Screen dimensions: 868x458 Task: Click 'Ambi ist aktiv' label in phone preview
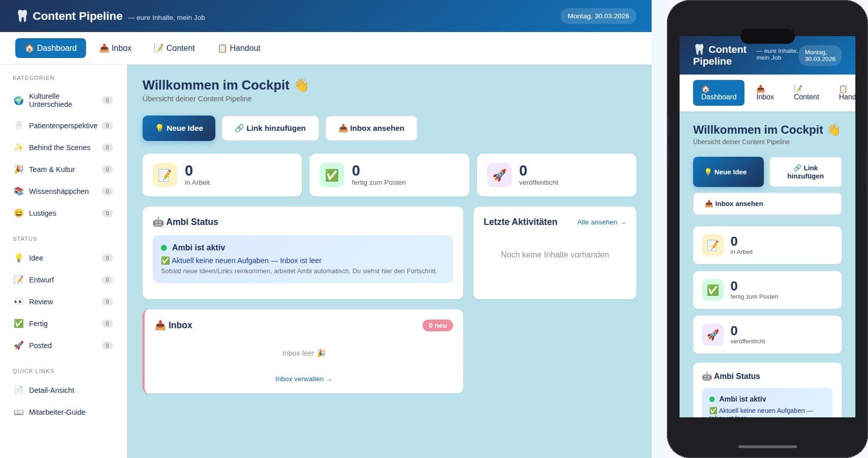(742, 399)
